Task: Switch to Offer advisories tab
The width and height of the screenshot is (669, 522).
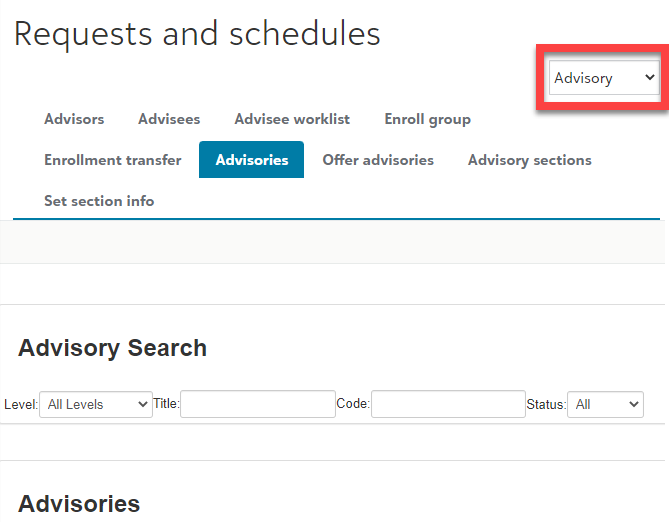Action: click(x=378, y=160)
